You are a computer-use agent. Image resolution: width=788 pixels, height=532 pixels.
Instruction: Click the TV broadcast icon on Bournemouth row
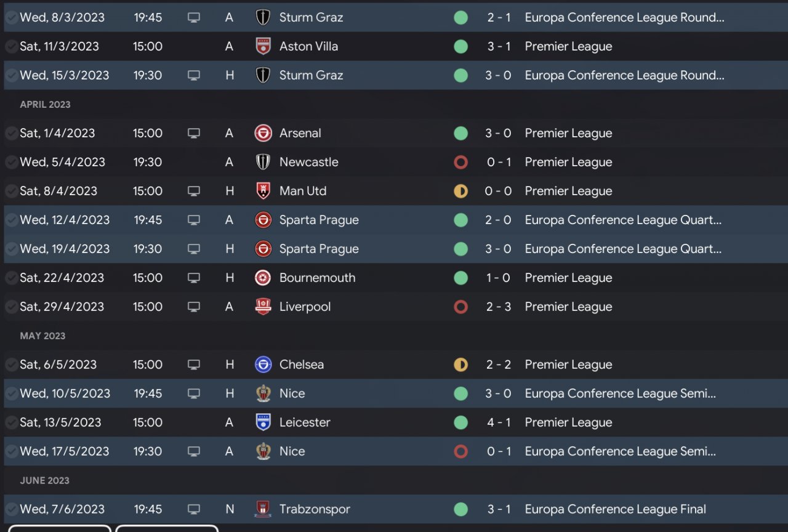pos(194,278)
